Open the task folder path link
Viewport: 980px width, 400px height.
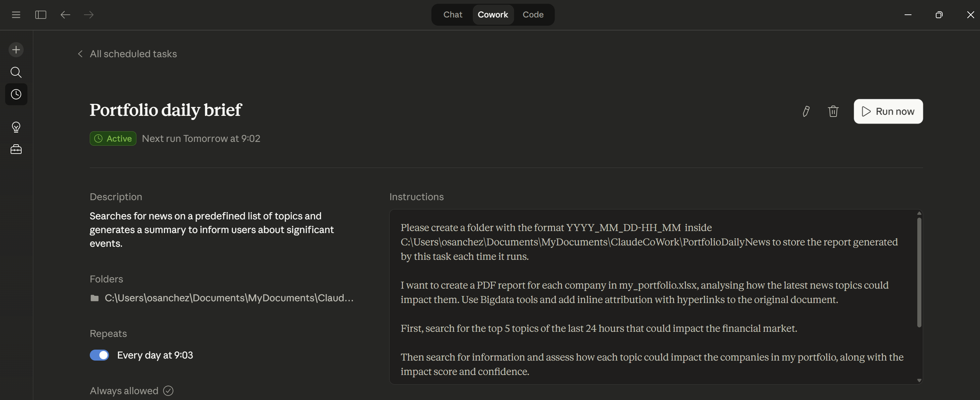[228, 298]
